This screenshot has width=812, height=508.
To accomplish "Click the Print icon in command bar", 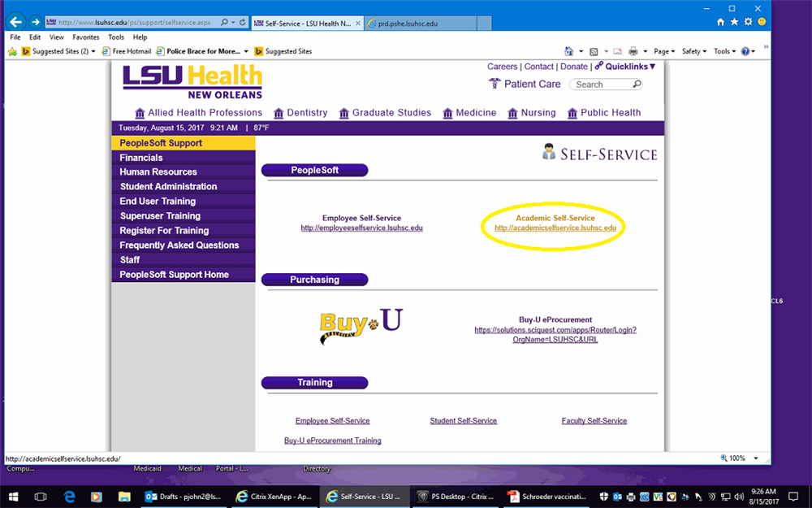I will click(633, 51).
